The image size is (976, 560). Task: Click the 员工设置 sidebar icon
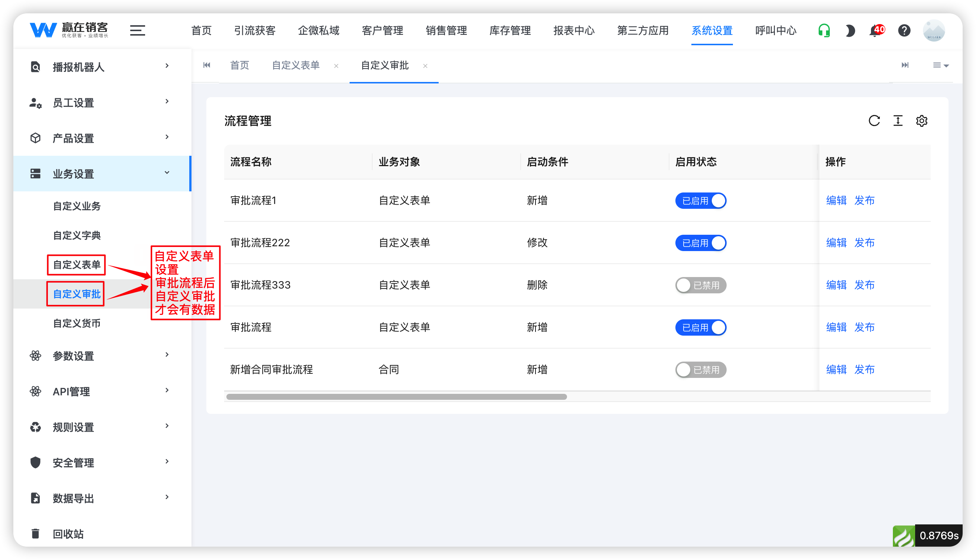click(x=35, y=103)
